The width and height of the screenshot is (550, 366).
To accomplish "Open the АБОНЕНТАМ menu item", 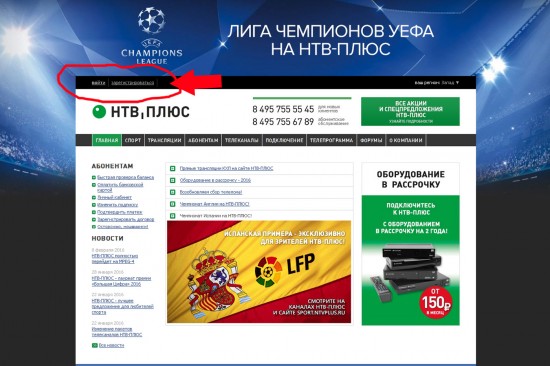I will [x=203, y=140].
